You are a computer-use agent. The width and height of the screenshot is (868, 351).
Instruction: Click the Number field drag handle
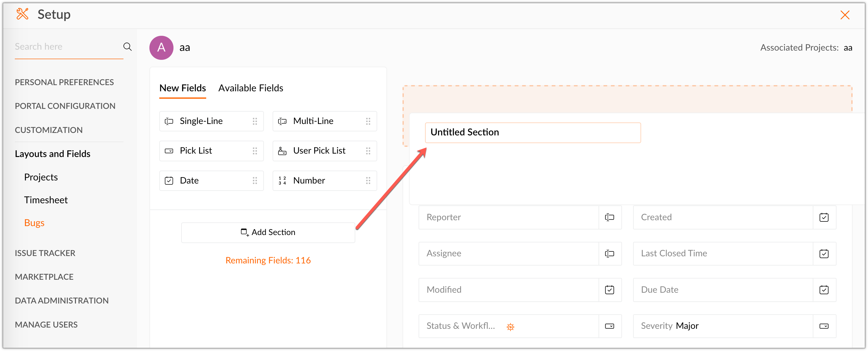[368, 180]
